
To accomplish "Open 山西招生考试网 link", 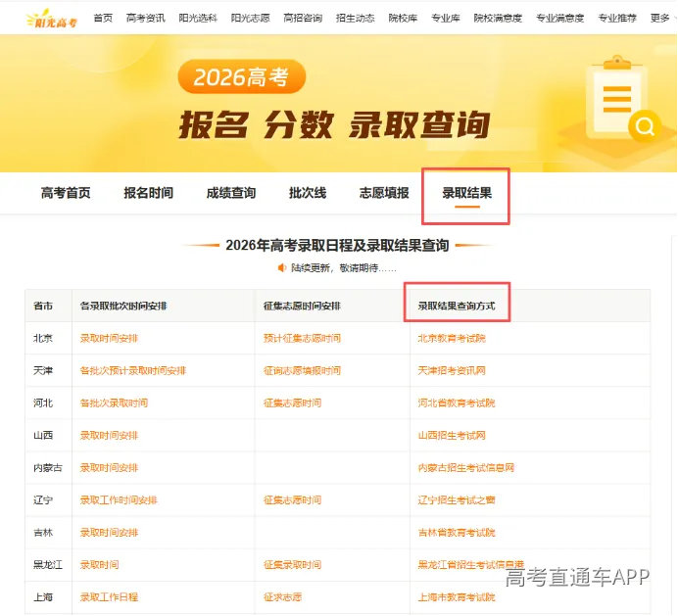I will point(452,435).
